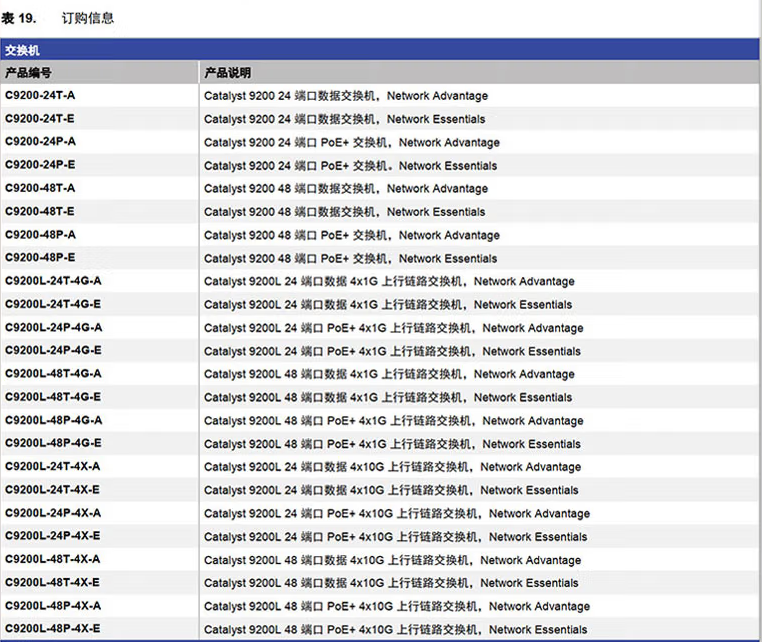Viewport: 762px width, 642px height.
Task: Click the description in the C9200L-24T-4X-E row
Action: (x=391, y=490)
